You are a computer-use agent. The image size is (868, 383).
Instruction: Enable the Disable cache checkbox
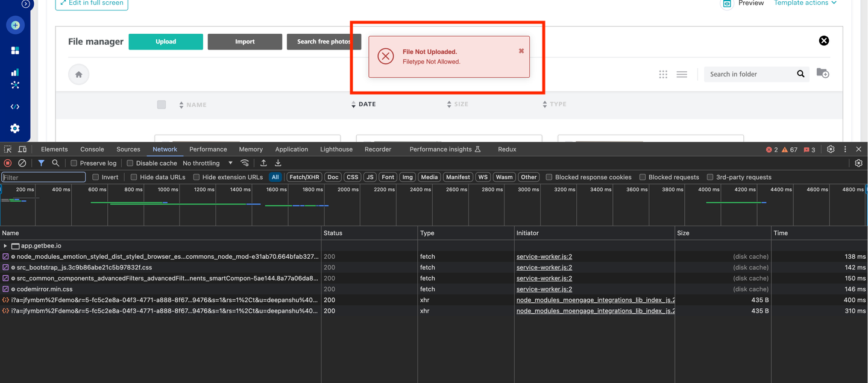[x=130, y=163]
